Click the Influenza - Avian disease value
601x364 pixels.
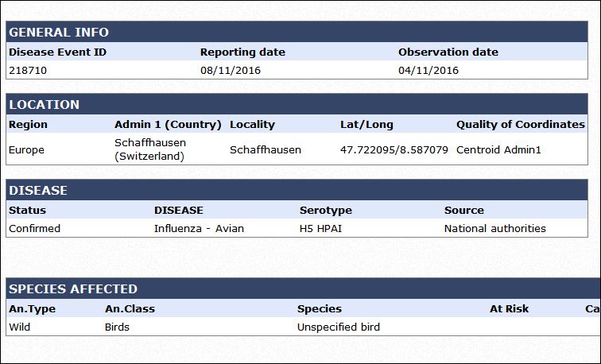pos(199,229)
